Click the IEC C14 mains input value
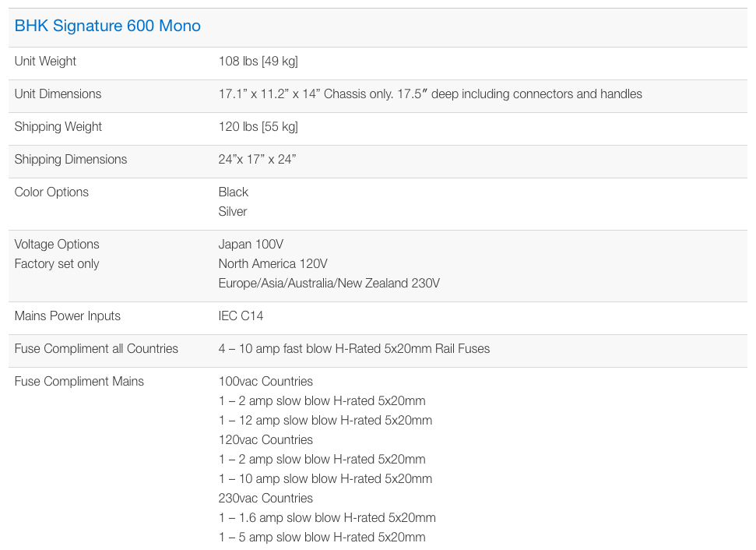This screenshot has width=756, height=550. [x=241, y=316]
